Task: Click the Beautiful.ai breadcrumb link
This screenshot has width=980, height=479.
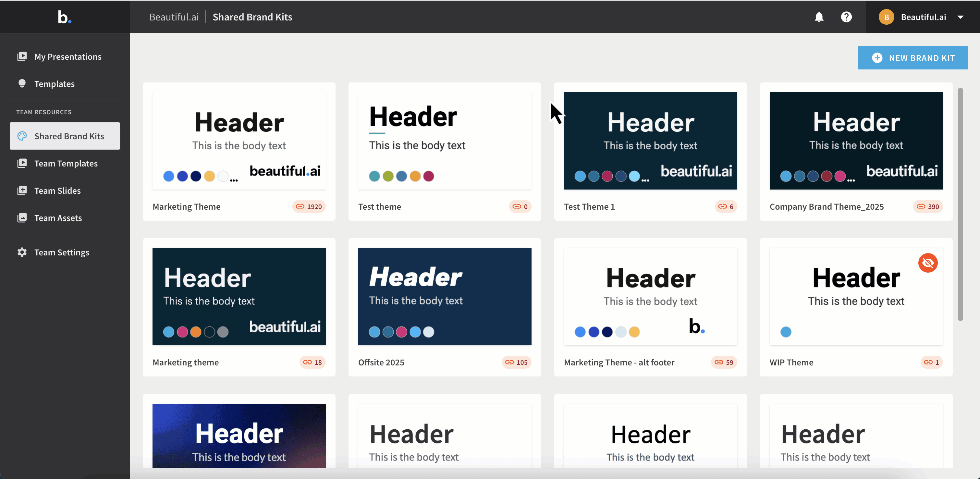Action: [174, 17]
